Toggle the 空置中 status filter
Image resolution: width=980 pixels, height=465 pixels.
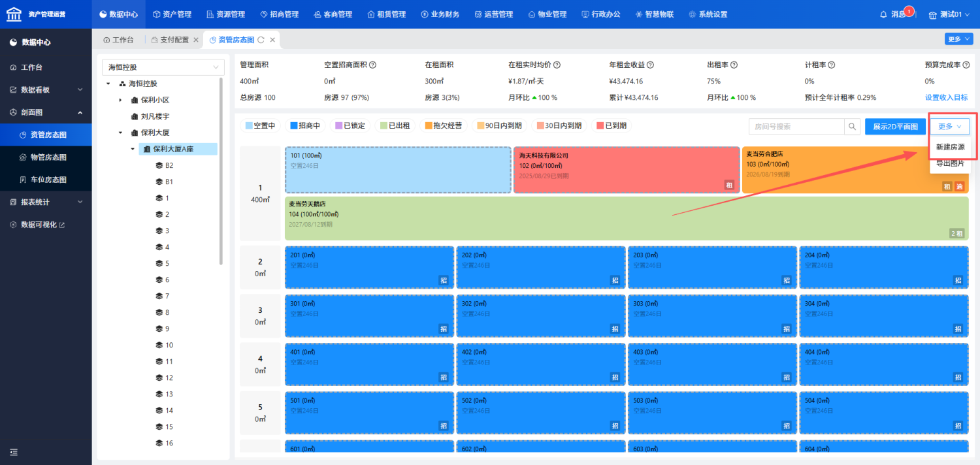260,126
